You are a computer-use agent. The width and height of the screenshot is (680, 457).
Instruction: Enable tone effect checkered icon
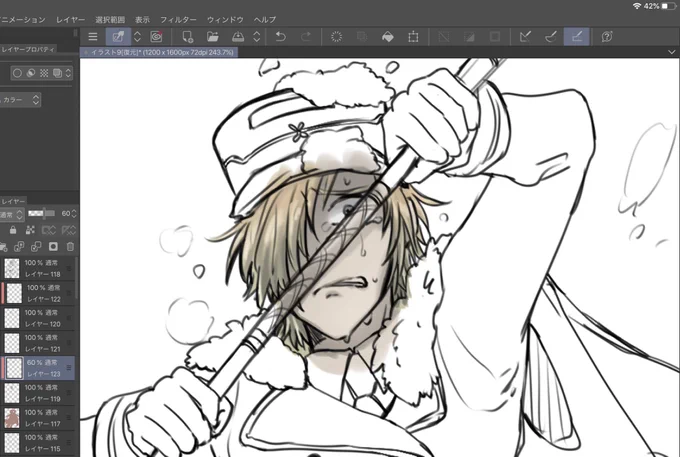44,73
